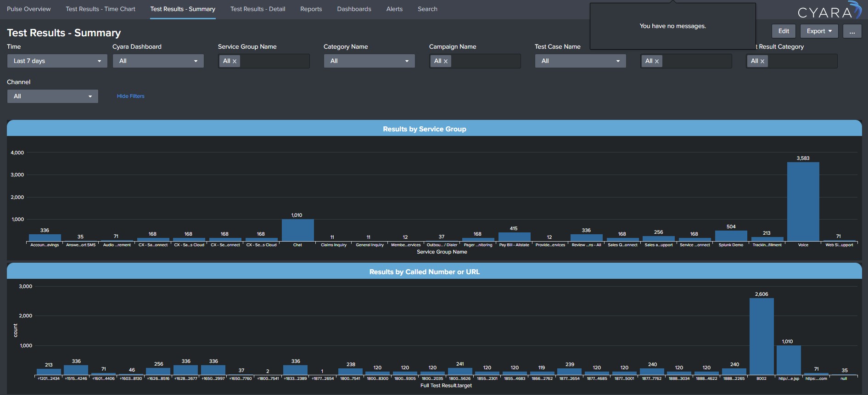The image size is (868, 395).
Task: Click the 8002 bar labeled 2,606
Action: tap(762, 336)
